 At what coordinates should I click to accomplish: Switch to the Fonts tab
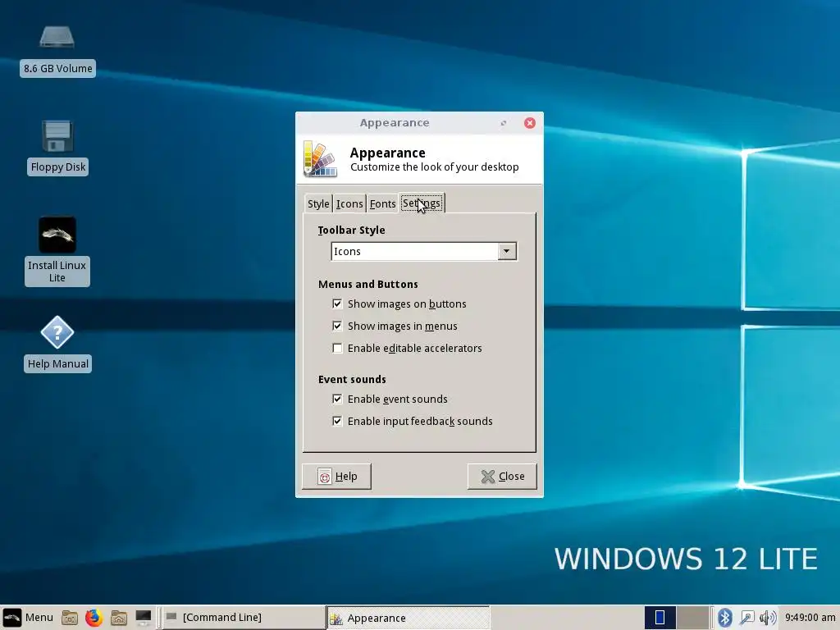click(382, 203)
